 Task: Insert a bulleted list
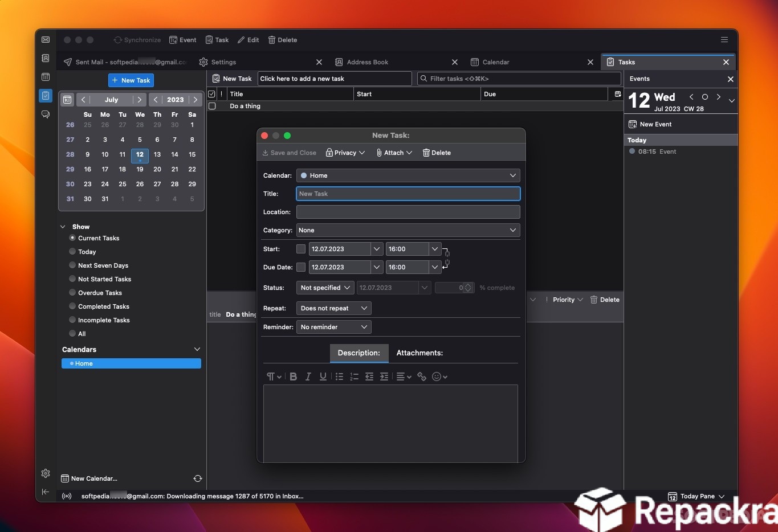(339, 377)
